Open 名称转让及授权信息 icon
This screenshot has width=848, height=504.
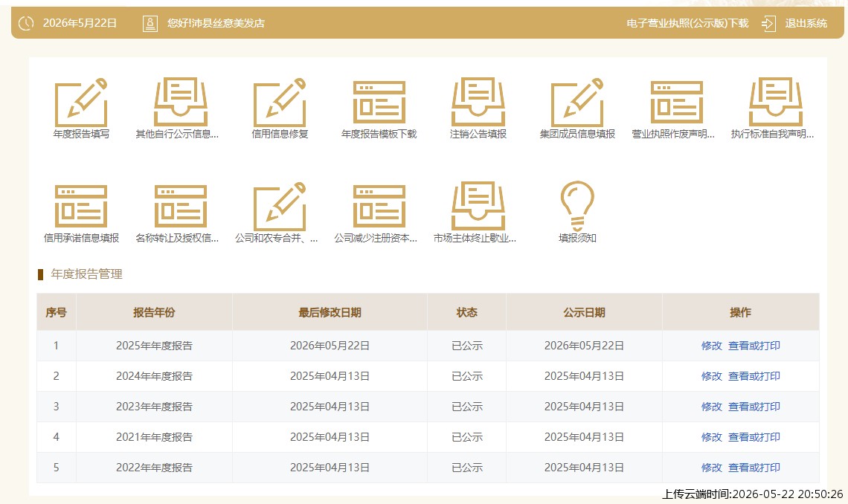point(181,207)
